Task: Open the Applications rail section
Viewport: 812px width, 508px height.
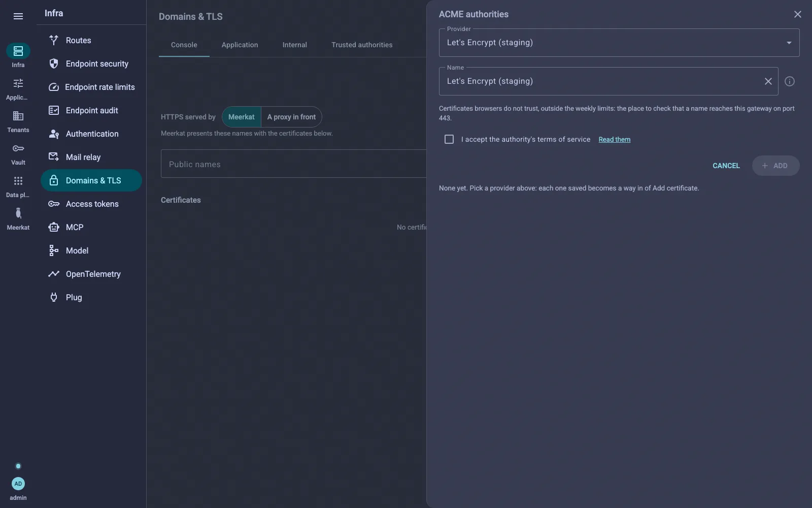Action: click(18, 89)
